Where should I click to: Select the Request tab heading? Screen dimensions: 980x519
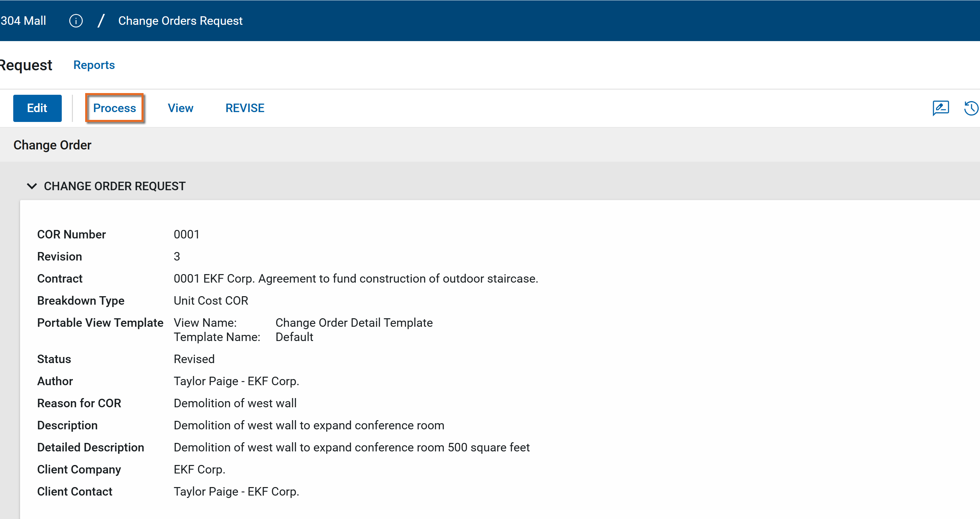[x=26, y=65]
